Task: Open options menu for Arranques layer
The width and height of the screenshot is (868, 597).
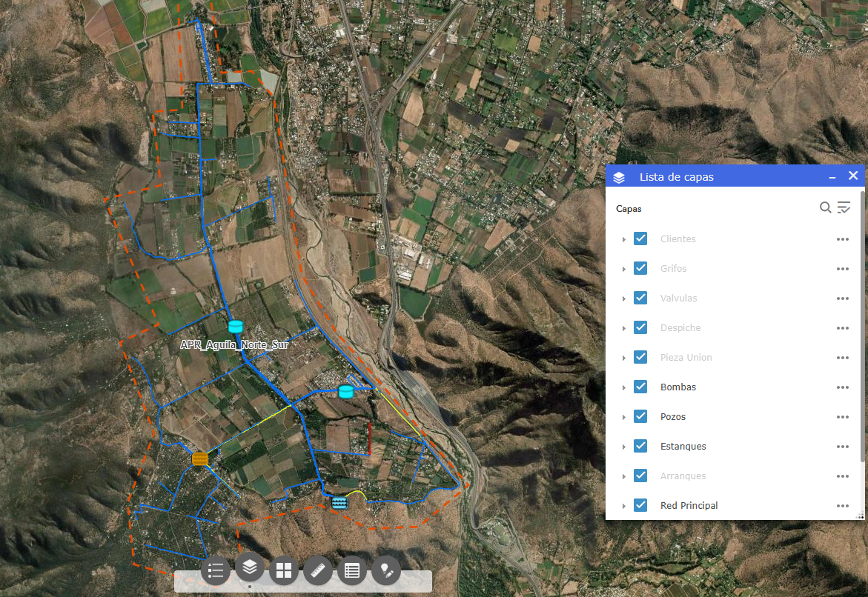Action: pyautogui.click(x=843, y=476)
